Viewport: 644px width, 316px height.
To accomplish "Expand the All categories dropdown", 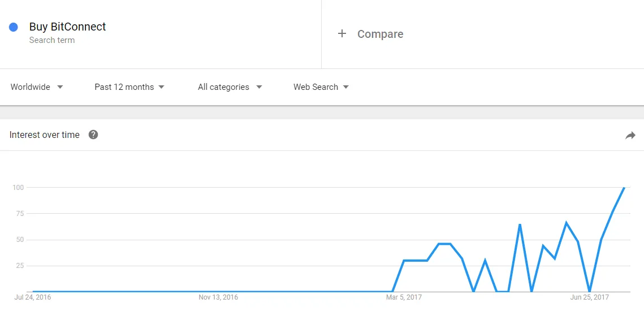I will pyautogui.click(x=230, y=87).
